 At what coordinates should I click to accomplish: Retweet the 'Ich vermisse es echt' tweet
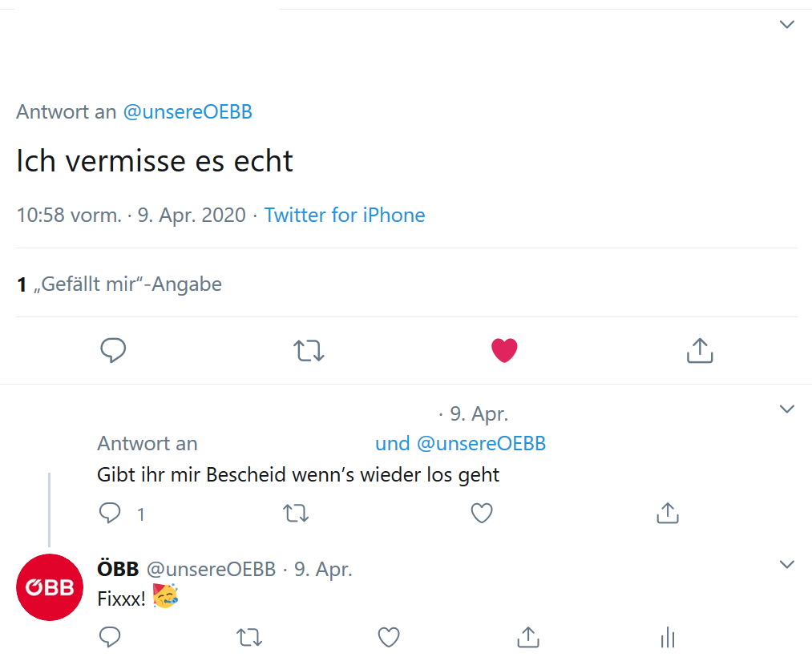point(309,350)
